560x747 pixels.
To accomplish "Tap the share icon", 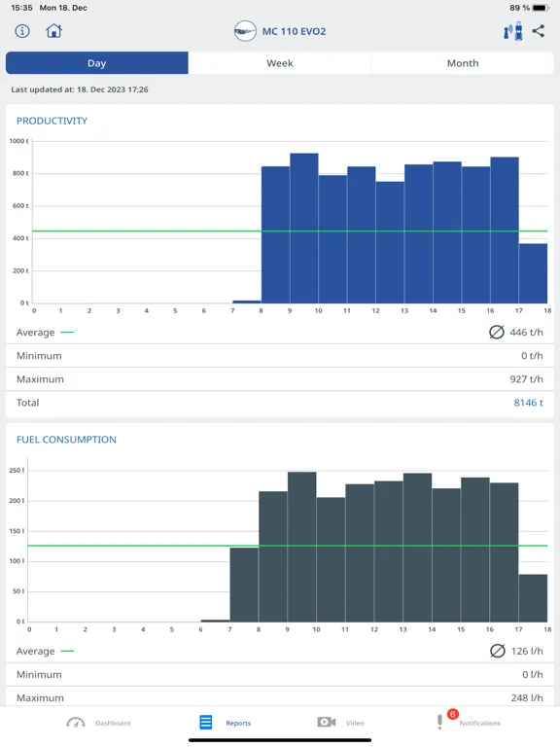I will (538, 31).
